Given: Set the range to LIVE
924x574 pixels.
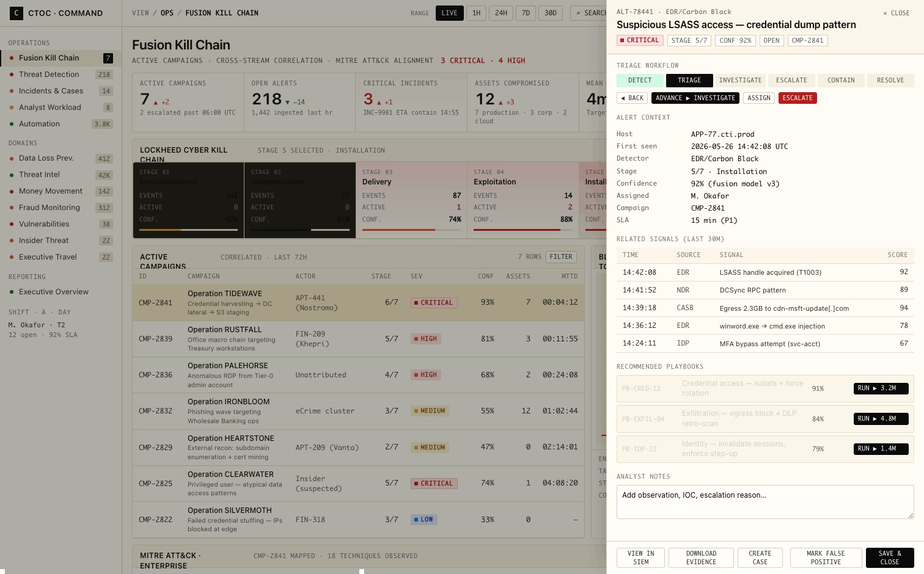Looking at the screenshot, I should click(450, 13).
